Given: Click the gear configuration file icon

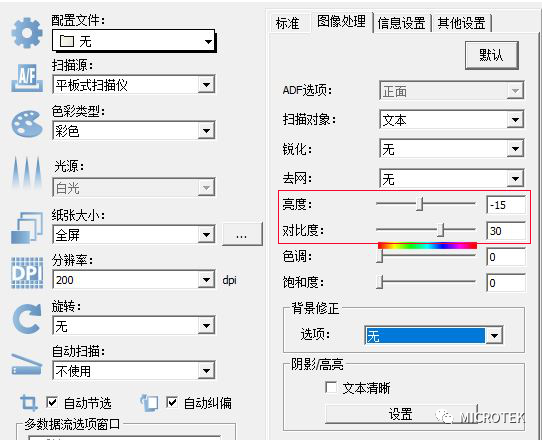Looking at the screenshot, I should point(27,33).
